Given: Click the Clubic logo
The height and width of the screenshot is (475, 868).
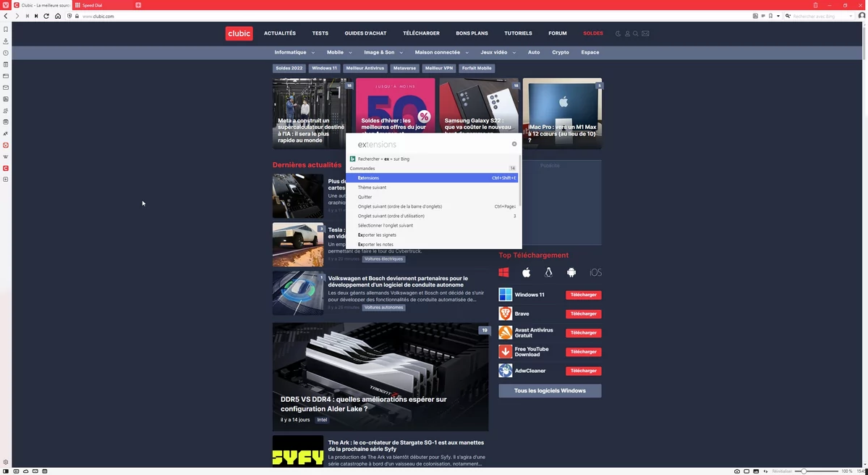Looking at the screenshot, I should tap(239, 33).
